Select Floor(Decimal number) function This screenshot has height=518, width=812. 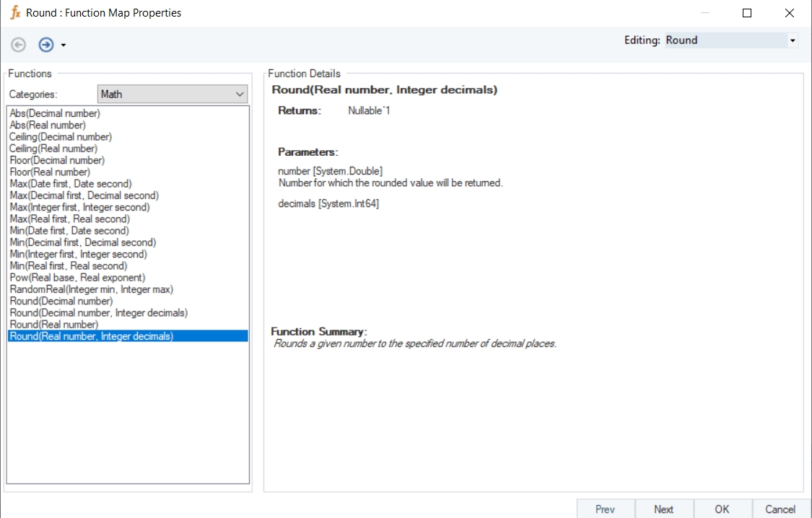[57, 160]
